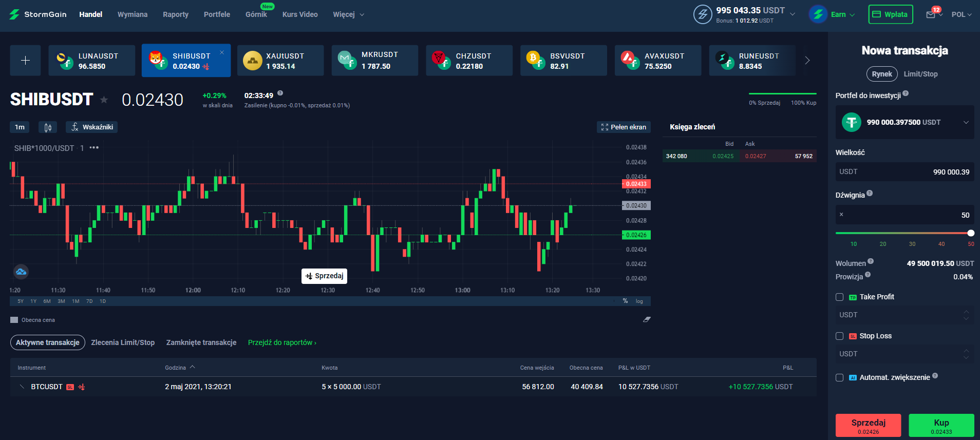Open Aktywne transakcje tab
The image size is (980, 440).
click(x=47, y=342)
